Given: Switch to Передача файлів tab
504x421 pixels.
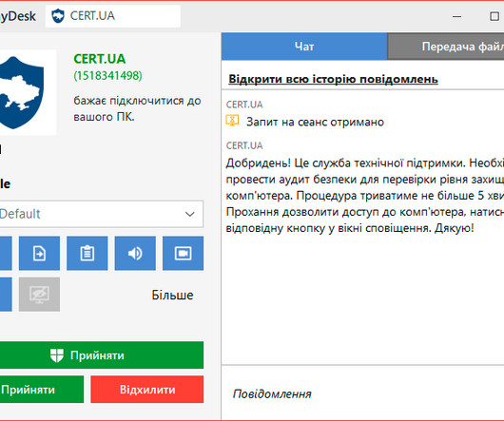Looking at the screenshot, I should coord(446,47).
